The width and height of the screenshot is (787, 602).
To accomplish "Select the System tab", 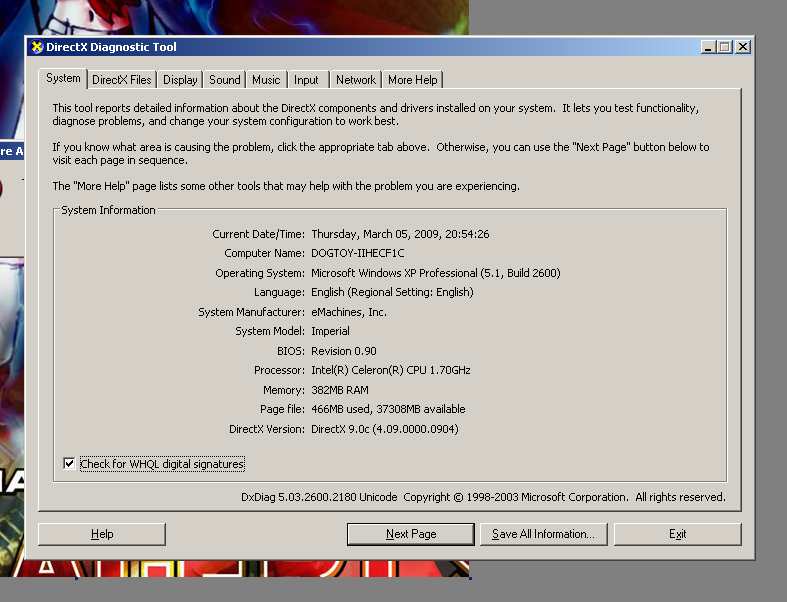I will point(63,78).
